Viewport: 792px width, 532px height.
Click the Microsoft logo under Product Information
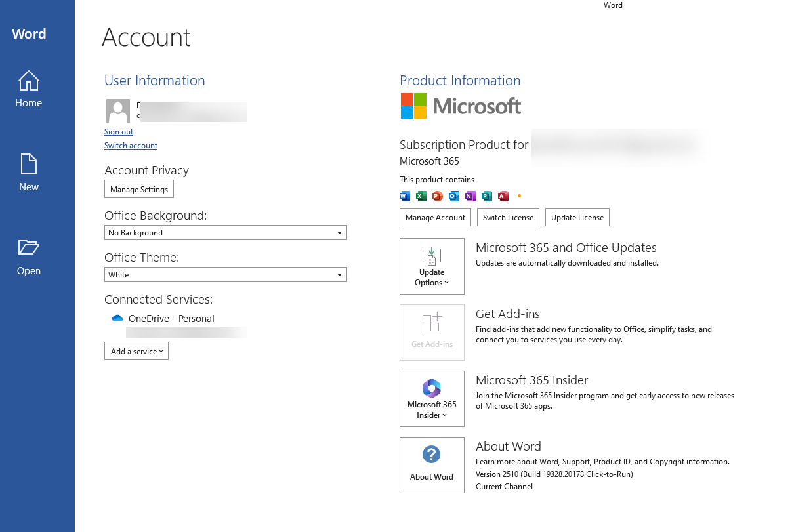[461, 106]
